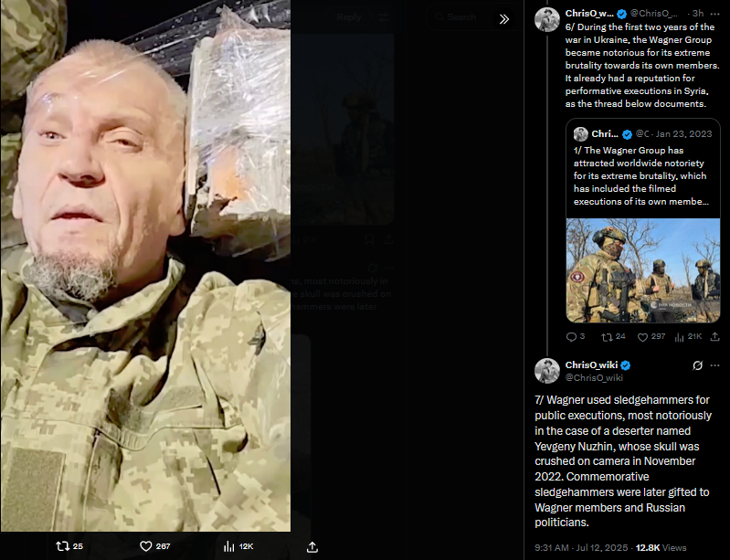View the 21K analytics on tweet 6
The width and height of the screenshot is (730, 560).
[x=688, y=336]
